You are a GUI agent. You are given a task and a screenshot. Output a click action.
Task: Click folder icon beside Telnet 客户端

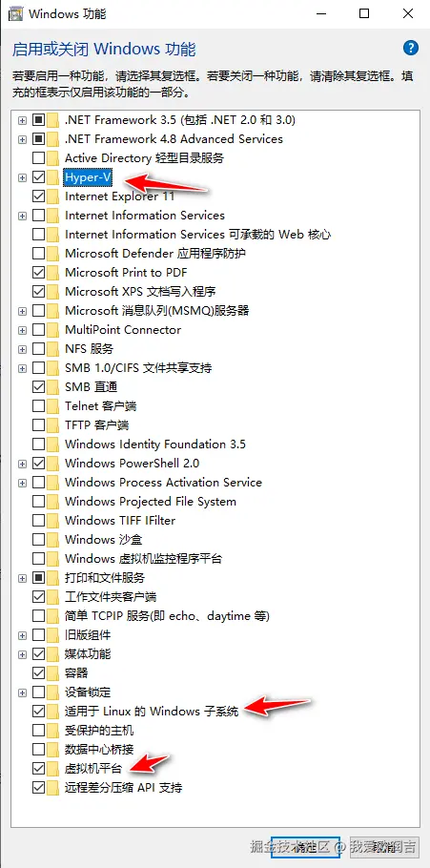coord(52,405)
